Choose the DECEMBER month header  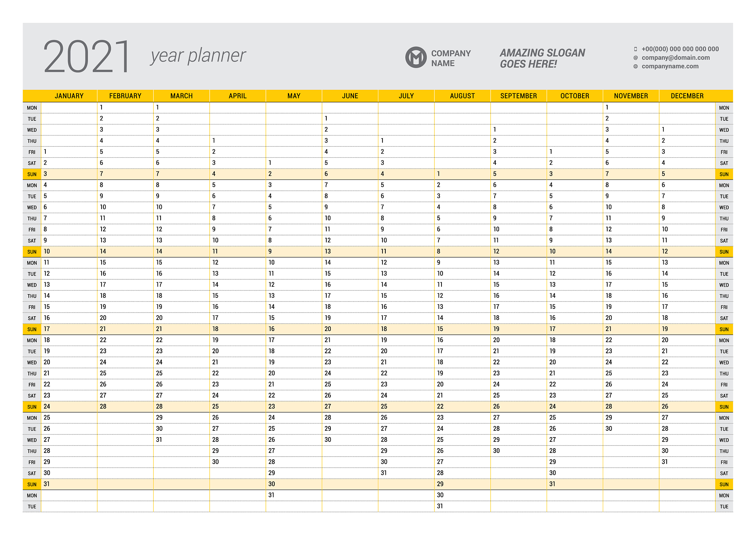(687, 96)
